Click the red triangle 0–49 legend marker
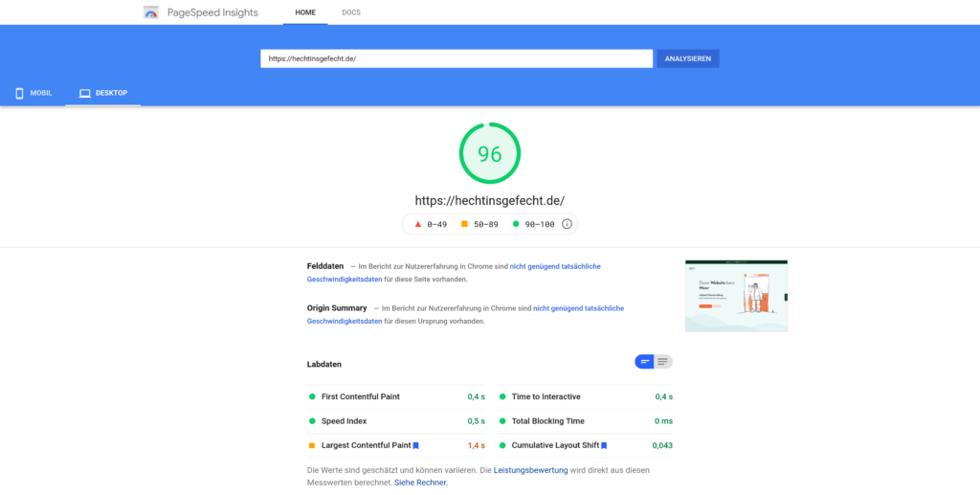This screenshot has width=980, height=495. coord(418,224)
